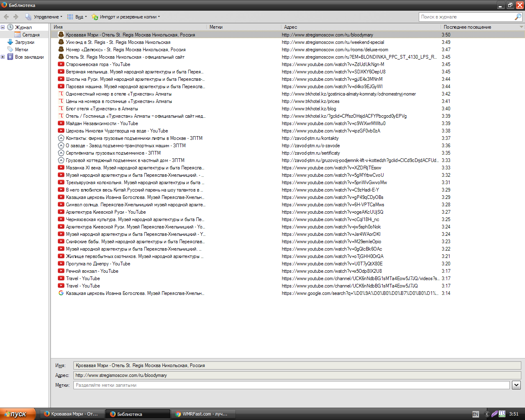Click the Библиотека taskbar button
The image size is (525, 420).
(x=138, y=414)
